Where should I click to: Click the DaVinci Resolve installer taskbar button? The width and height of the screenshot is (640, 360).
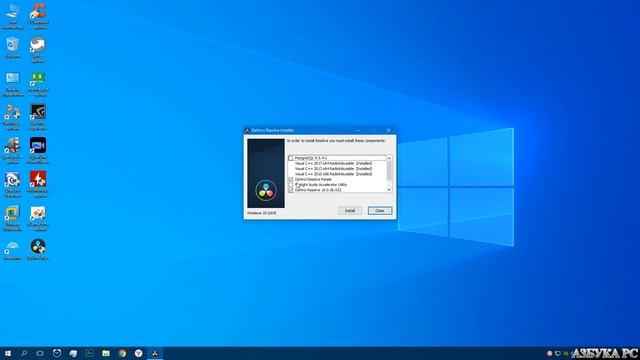155,353
